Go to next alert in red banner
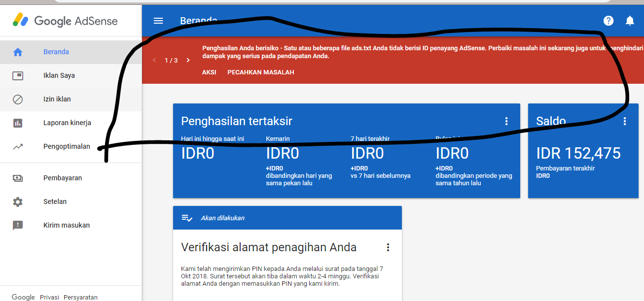Screen dimensions: 644x301 coord(188,60)
